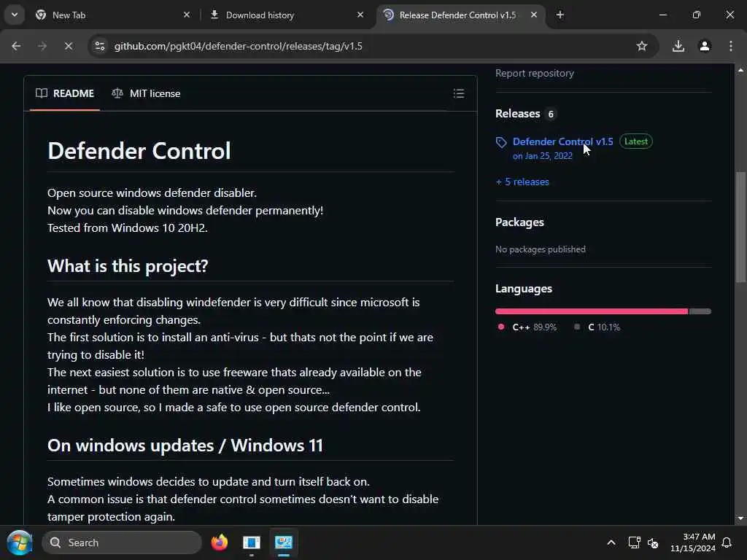Switch to the Download history tab
Image resolution: width=747 pixels, height=560 pixels.
click(287, 15)
